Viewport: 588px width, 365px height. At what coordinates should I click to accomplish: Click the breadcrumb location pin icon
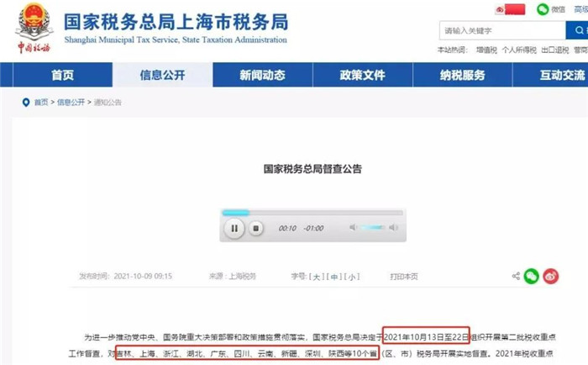click(x=26, y=102)
